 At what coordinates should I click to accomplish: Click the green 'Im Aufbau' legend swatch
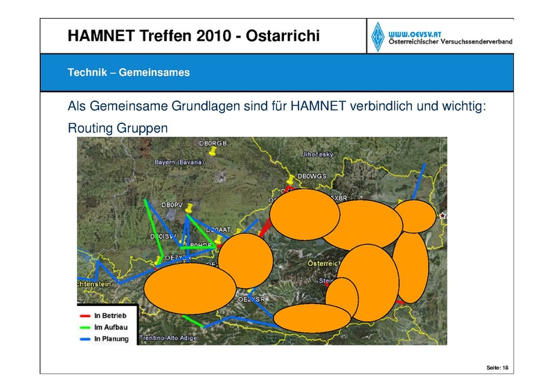coord(85,328)
